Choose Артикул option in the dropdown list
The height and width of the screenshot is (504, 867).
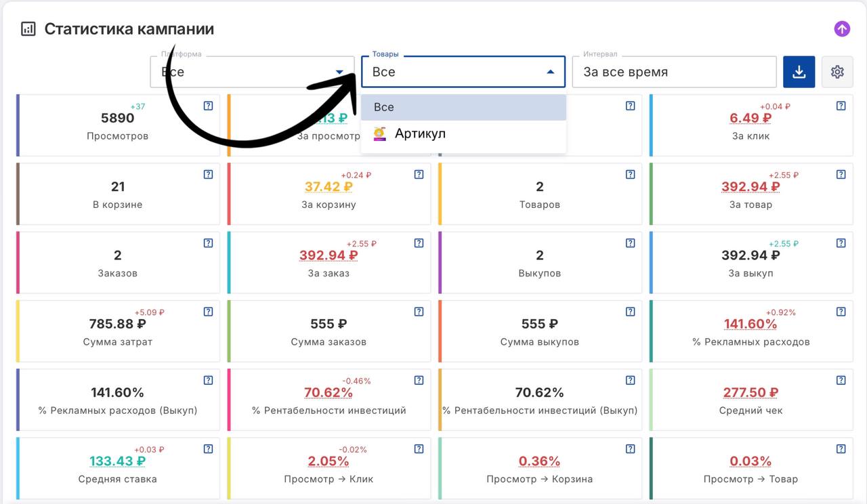tap(420, 133)
